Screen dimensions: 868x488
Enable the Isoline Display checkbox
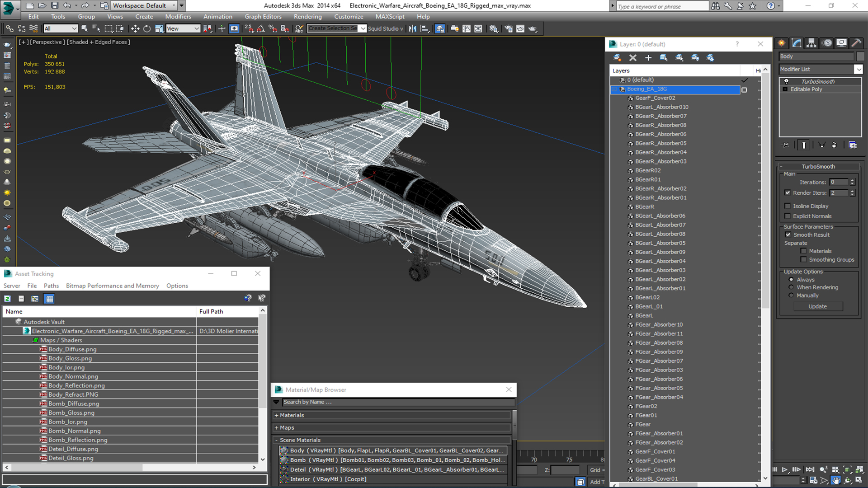point(788,206)
